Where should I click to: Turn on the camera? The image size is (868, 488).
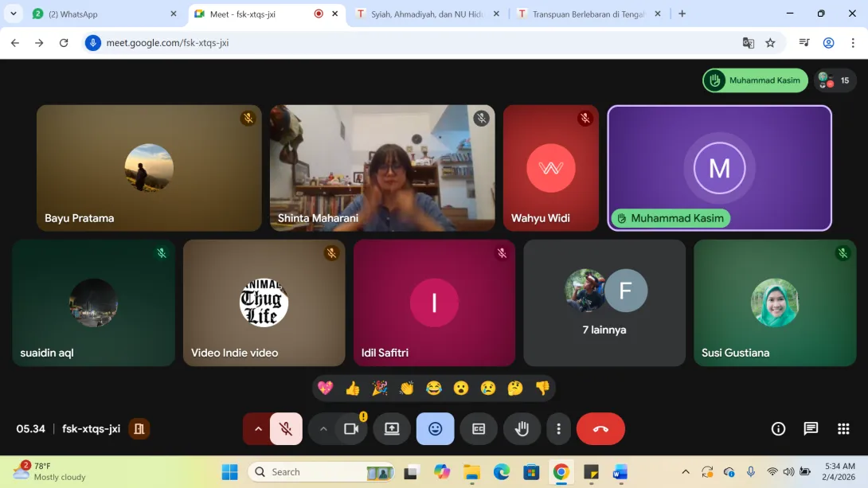pyautogui.click(x=351, y=429)
